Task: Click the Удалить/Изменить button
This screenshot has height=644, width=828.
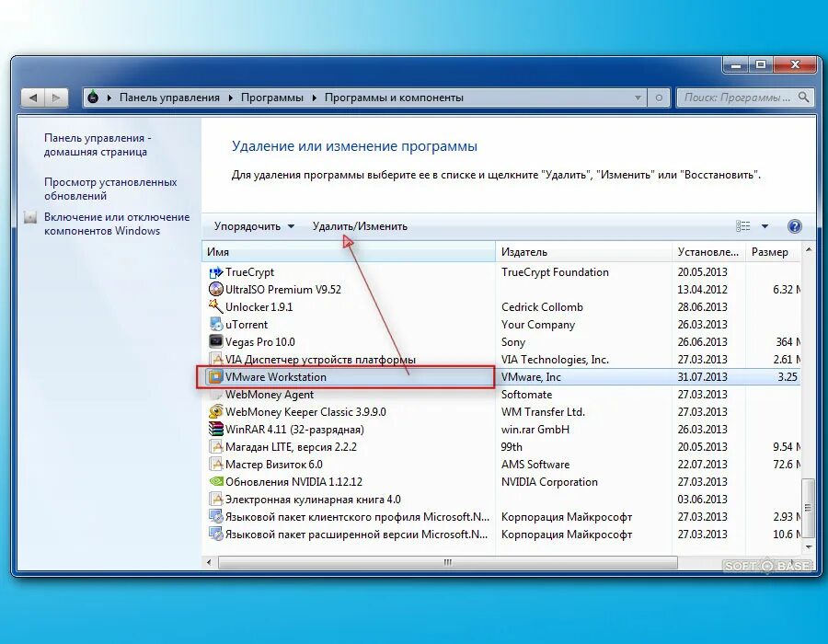Action: (x=360, y=224)
